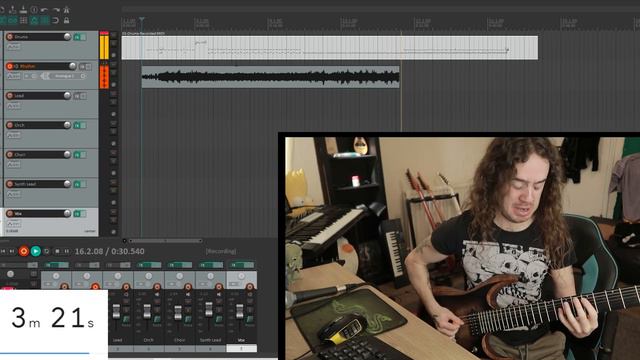Viewport: 640px width, 360px height.
Task: Toggle FX bypass on the Drums track
Action: click(x=83, y=37)
